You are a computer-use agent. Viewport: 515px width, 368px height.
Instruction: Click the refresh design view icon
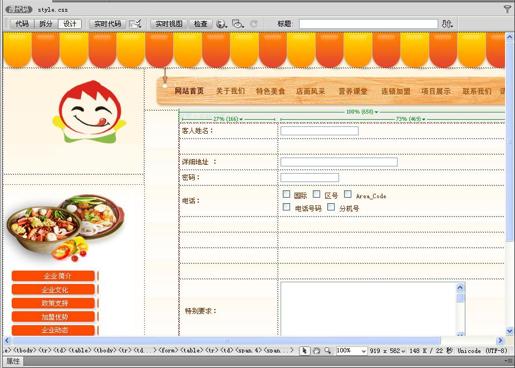click(x=254, y=24)
